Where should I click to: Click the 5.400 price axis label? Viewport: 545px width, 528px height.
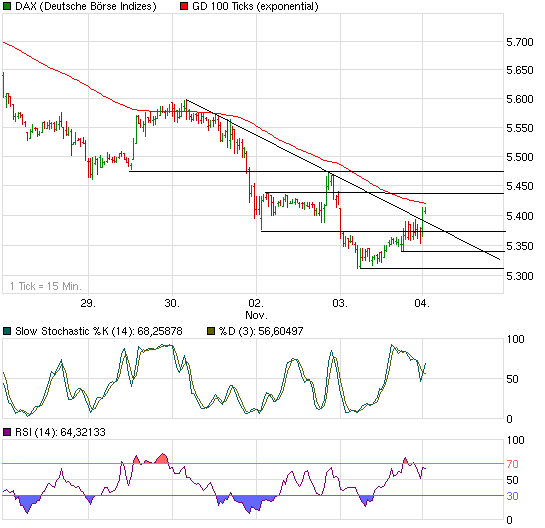pyautogui.click(x=520, y=216)
